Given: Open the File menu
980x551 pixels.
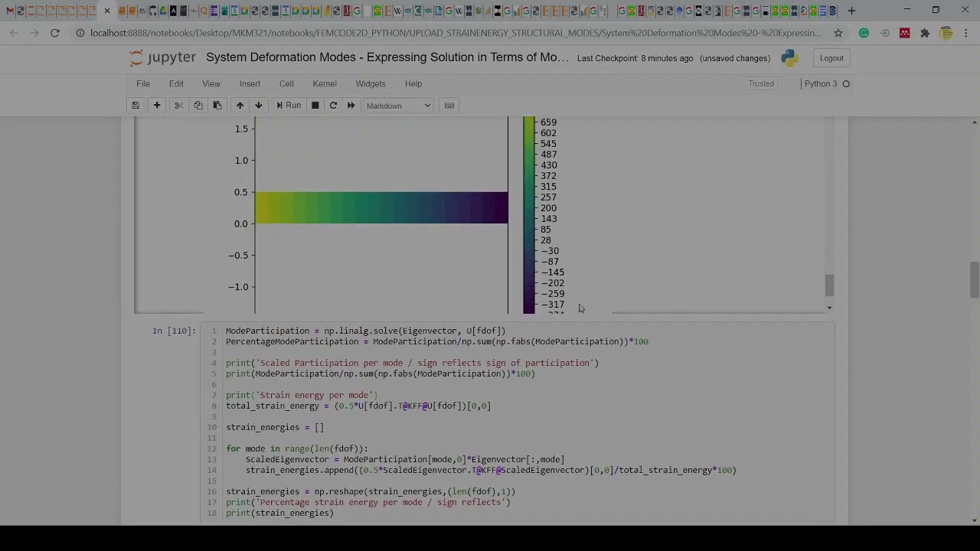Looking at the screenshot, I should tap(143, 83).
